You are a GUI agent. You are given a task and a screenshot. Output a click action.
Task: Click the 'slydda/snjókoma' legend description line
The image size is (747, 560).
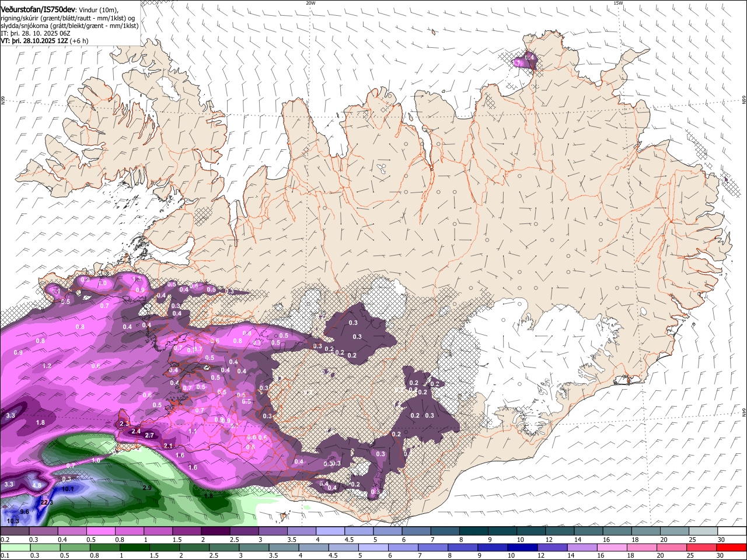tap(69, 26)
